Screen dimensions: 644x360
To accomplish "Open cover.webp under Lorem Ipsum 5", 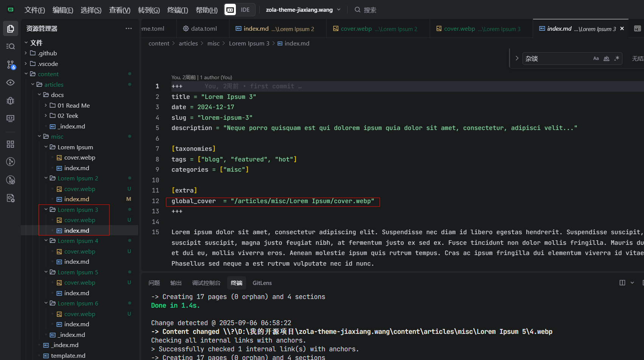I will click(x=80, y=282).
